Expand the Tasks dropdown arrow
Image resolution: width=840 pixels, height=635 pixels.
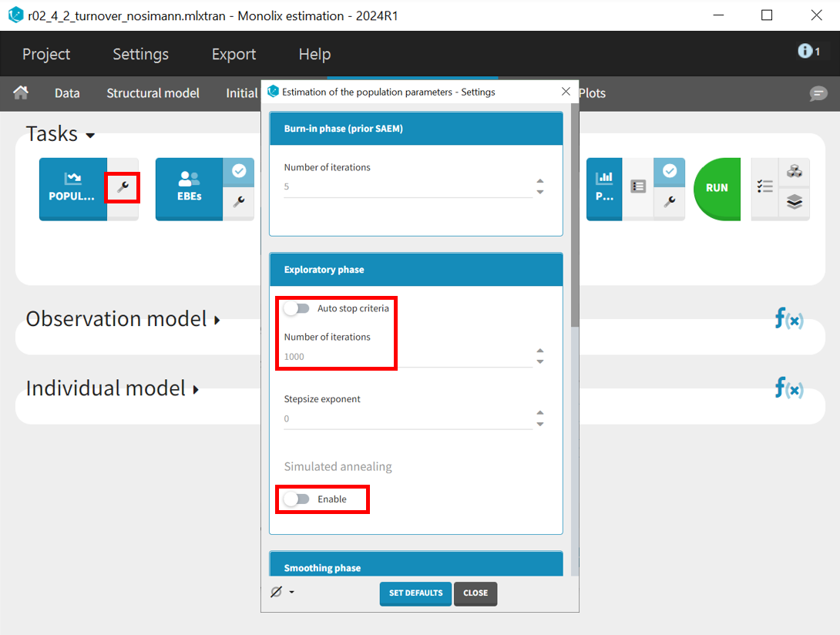click(90, 136)
